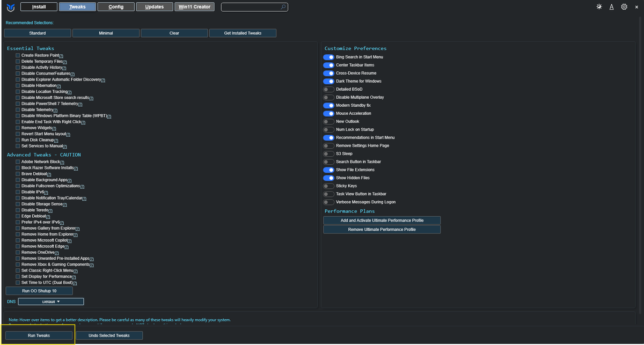The height and width of the screenshot is (345, 644).
Task: Click Undo Selected Tweaks
Action: pos(109,335)
